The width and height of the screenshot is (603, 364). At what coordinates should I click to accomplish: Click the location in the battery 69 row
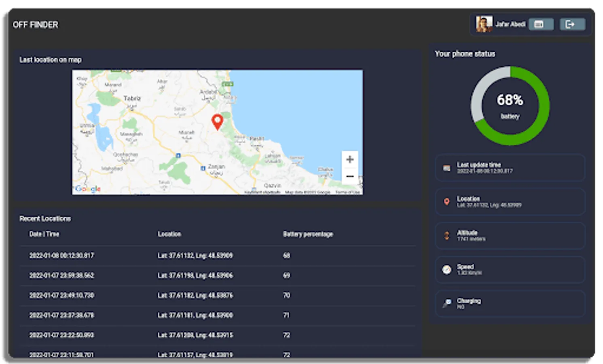pyautogui.click(x=195, y=275)
